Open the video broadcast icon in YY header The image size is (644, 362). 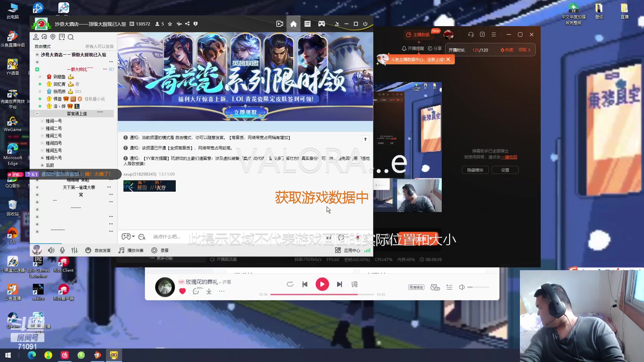tap(280, 24)
